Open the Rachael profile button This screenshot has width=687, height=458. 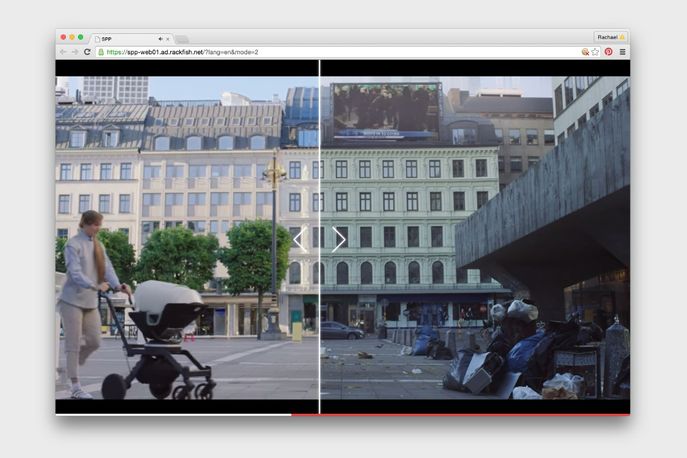[x=609, y=37]
